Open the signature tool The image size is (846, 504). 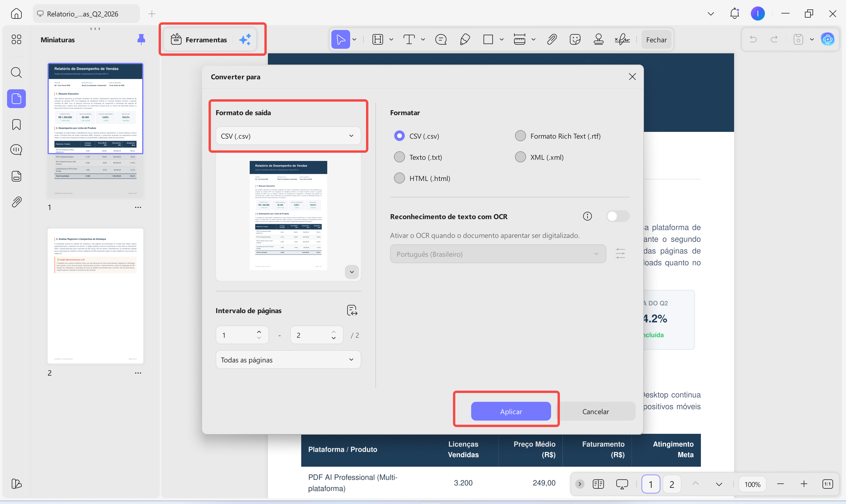tap(622, 39)
